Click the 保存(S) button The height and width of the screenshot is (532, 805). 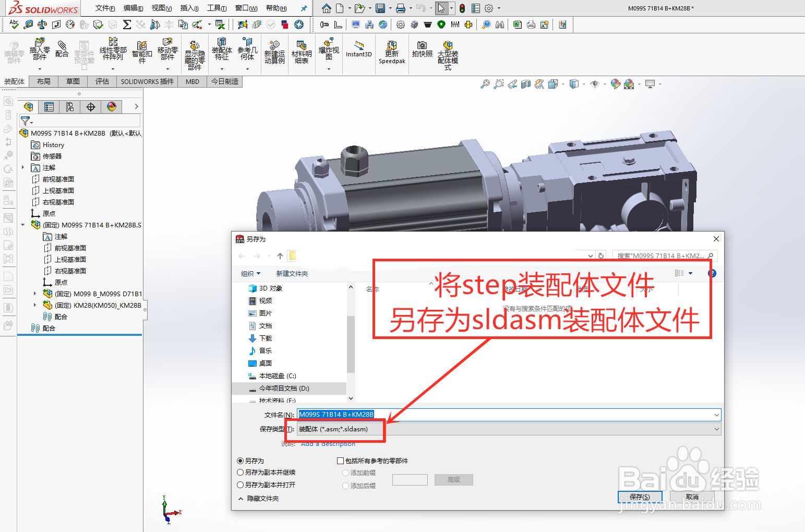pyautogui.click(x=640, y=497)
